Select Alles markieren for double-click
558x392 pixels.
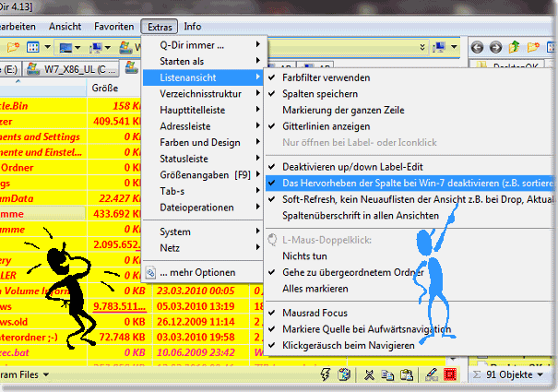click(410, 289)
